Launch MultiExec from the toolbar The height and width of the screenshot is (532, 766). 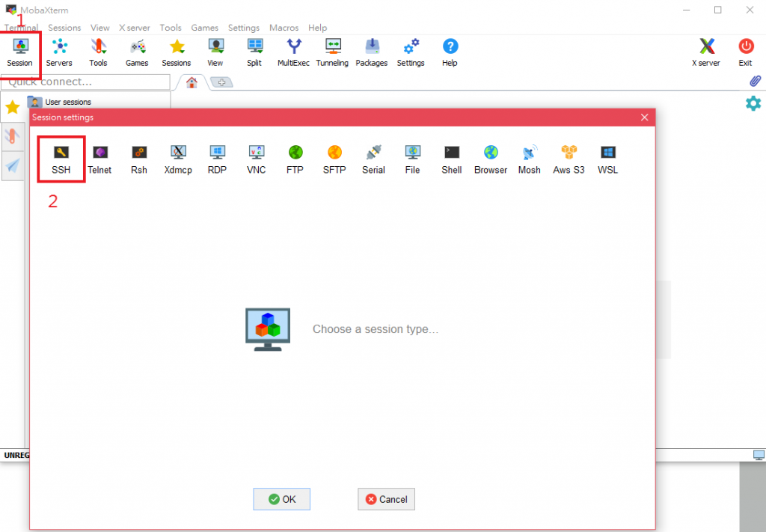click(x=293, y=53)
